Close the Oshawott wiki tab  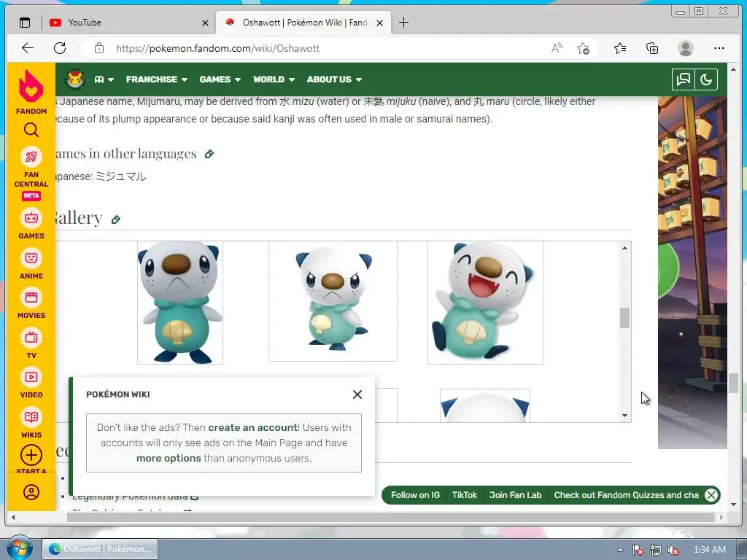pos(379,23)
